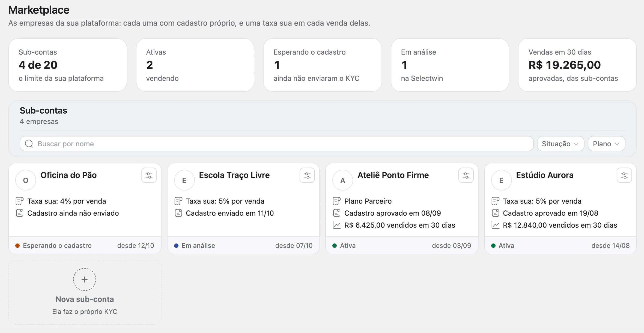Screen dimensions: 644x333
Task: Click 'desde 03/09' on Ateliê Ponto Firme
Action: pos(451,246)
